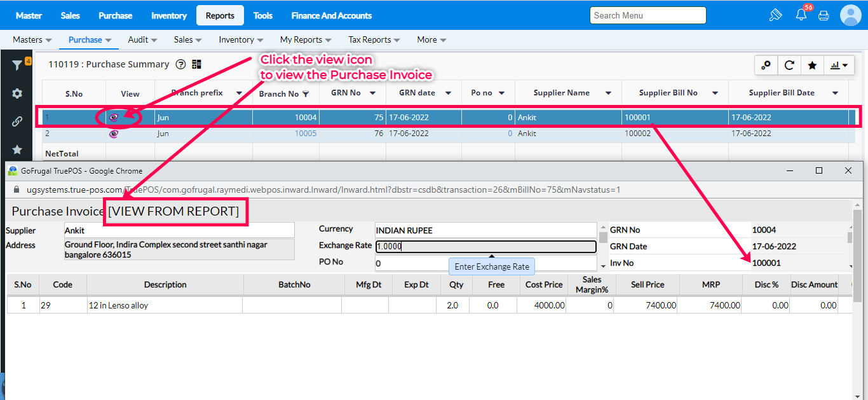This screenshot has width=868, height=400.
Task: View purchase invoice for GRN 76
Action: (114, 134)
